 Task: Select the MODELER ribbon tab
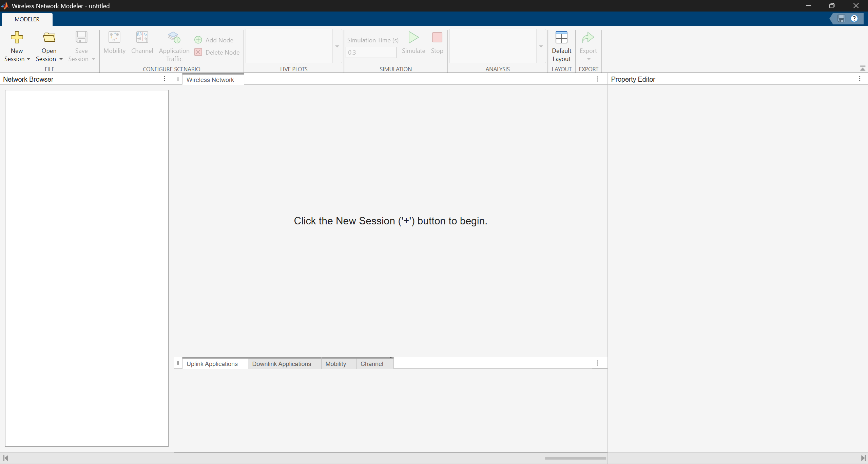click(27, 19)
